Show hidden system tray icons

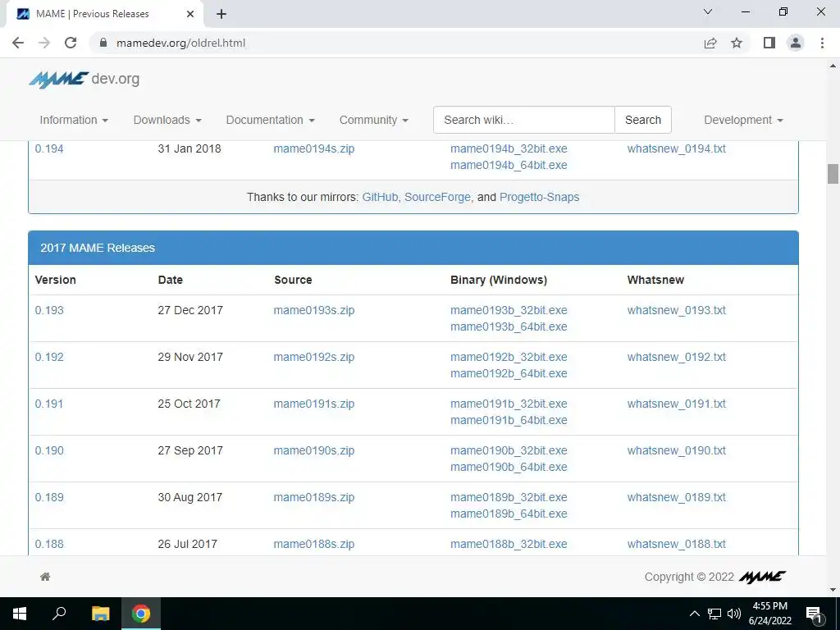(x=694, y=614)
